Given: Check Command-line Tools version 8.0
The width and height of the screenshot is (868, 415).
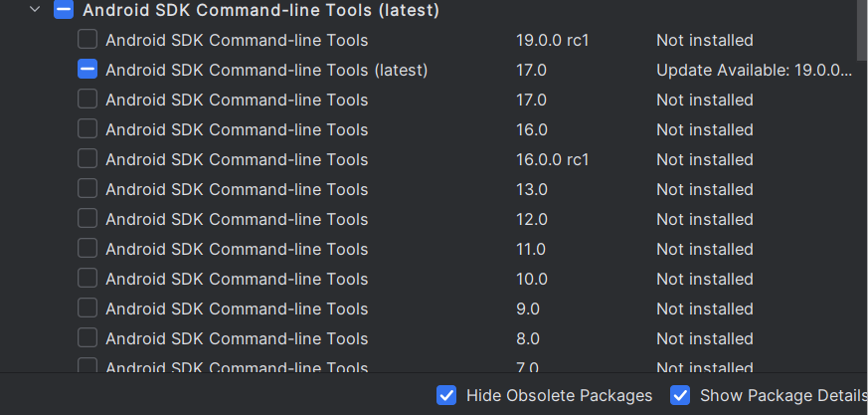Looking at the screenshot, I should 87,338.
